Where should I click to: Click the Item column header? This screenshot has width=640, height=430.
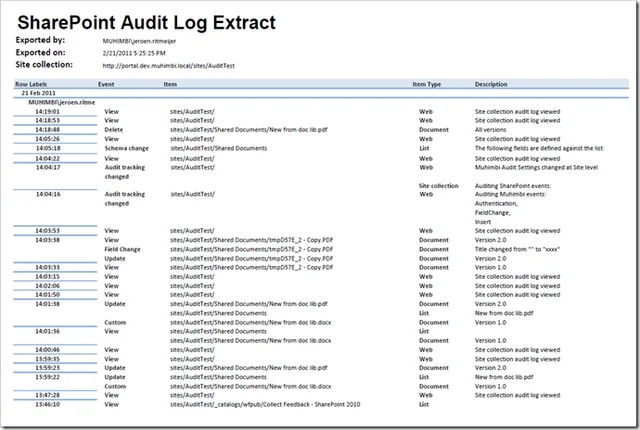(x=170, y=84)
